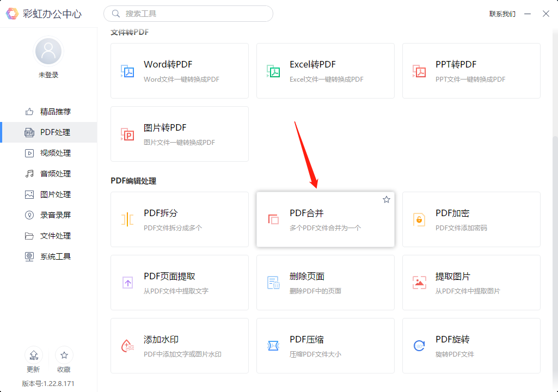Open 图片处理 in the sidebar

click(48, 195)
